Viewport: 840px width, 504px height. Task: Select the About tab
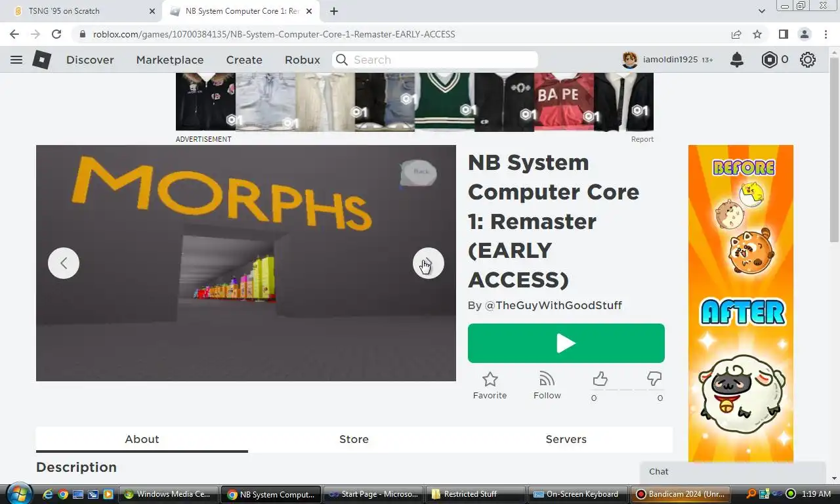click(x=142, y=439)
